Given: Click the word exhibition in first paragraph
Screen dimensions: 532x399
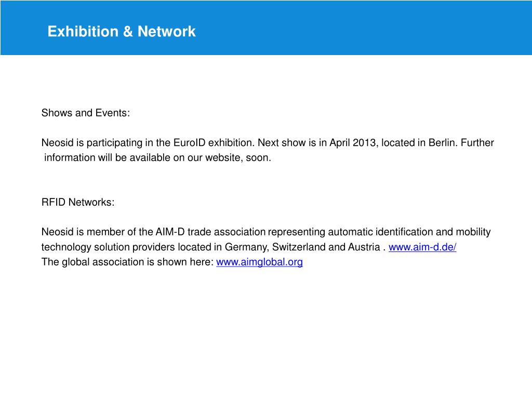Looking at the screenshot, I should [231, 143].
